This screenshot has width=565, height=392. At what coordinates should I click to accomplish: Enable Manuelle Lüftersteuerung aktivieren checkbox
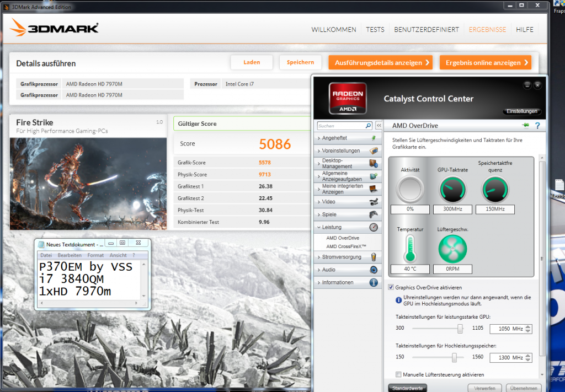pos(398,374)
